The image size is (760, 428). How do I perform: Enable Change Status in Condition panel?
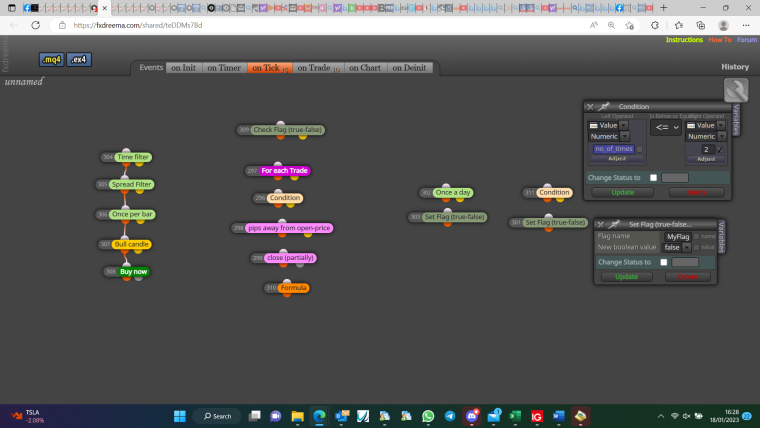pyautogui.click(x=653, y=178)
